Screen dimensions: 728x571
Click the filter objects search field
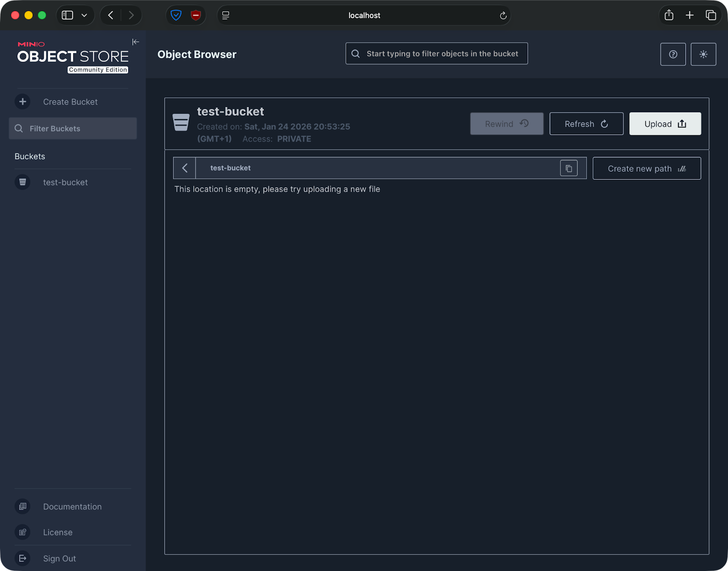436,53
